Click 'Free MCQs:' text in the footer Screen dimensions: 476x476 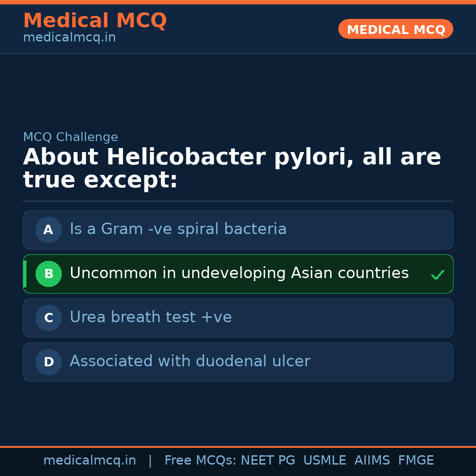click(x=201, y=461)
